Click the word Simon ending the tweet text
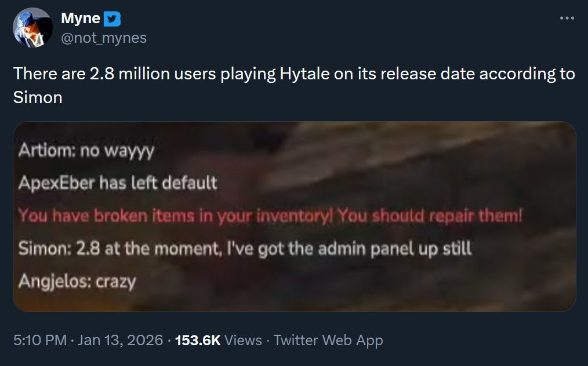The width and height of the screenshot is (588, 366). point(37,97)
